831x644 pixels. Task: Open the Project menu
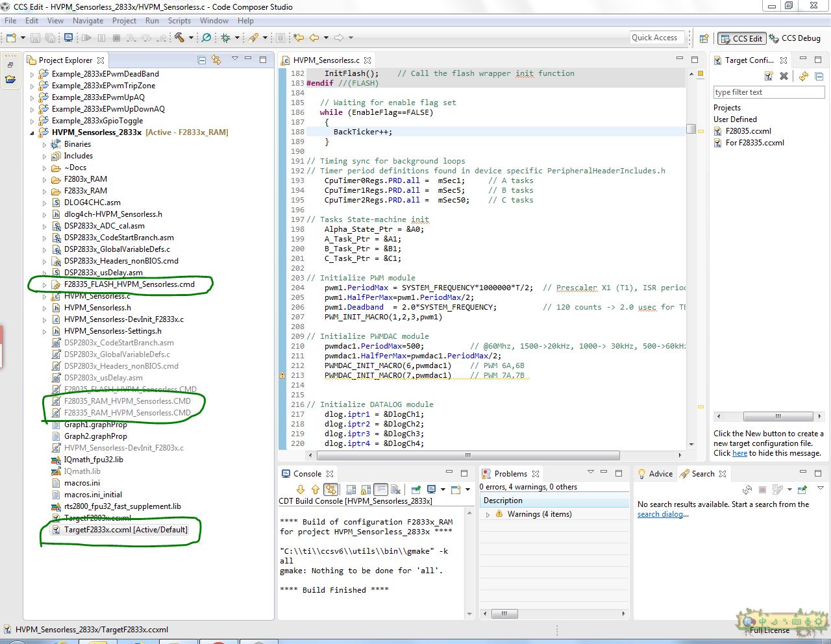click(x=124, y=21)
